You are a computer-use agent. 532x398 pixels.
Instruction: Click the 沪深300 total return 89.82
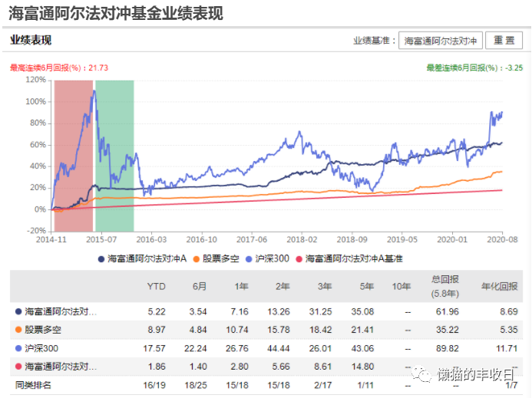448,348
